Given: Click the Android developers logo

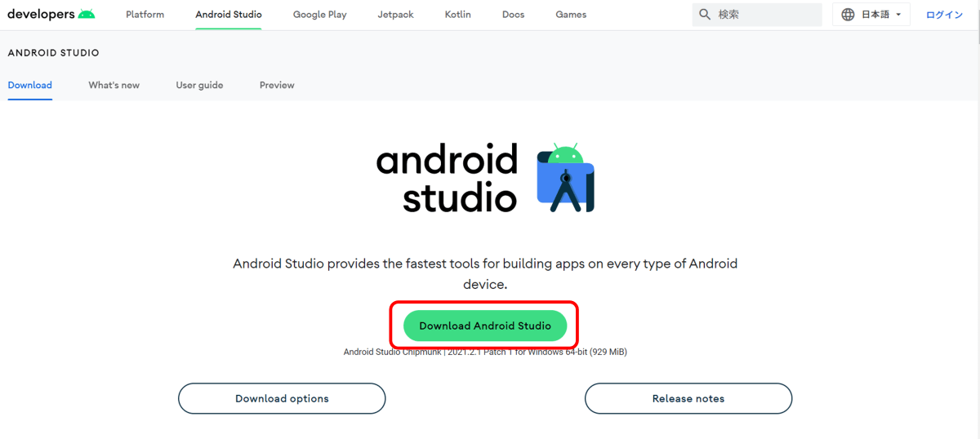Looking at the screenshot, I should pos(51,15).
